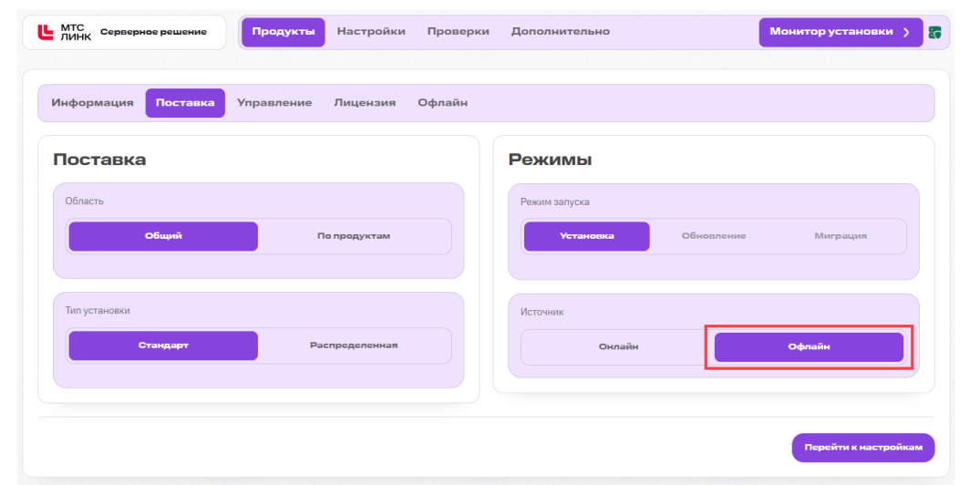The image size is (980, 485).
Task: Open the Проверки section
Action: pos(459,31)
